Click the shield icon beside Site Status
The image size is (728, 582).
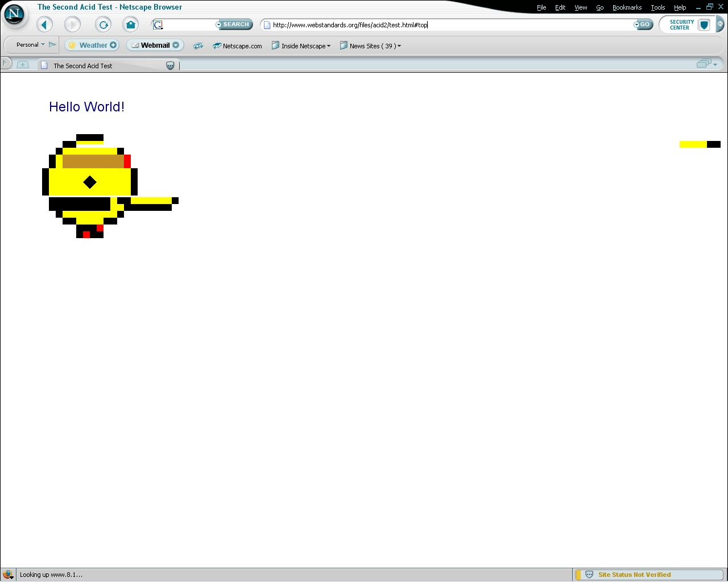tap(589, 575)
